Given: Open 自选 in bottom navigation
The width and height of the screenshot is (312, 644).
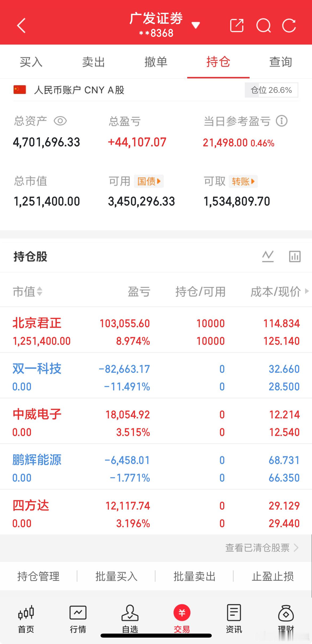Looking at the screenshot, I should coord(130,618).
